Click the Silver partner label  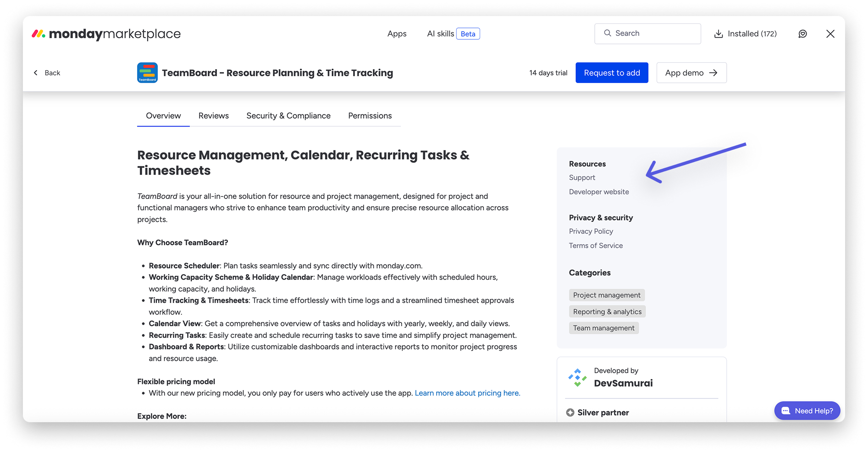[x=603, y=413]
